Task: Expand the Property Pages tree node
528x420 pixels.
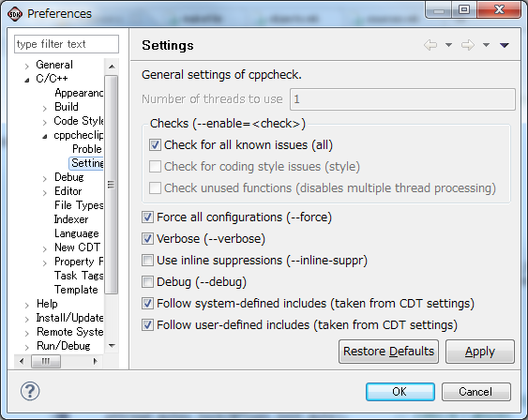Action: (44, 263)
